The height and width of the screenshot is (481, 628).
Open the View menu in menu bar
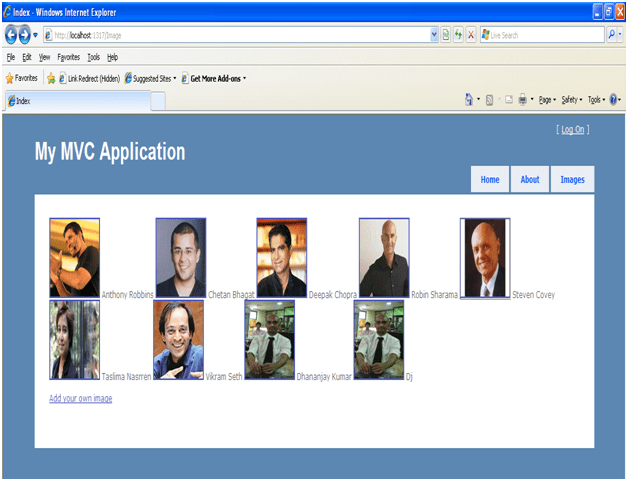45,57
